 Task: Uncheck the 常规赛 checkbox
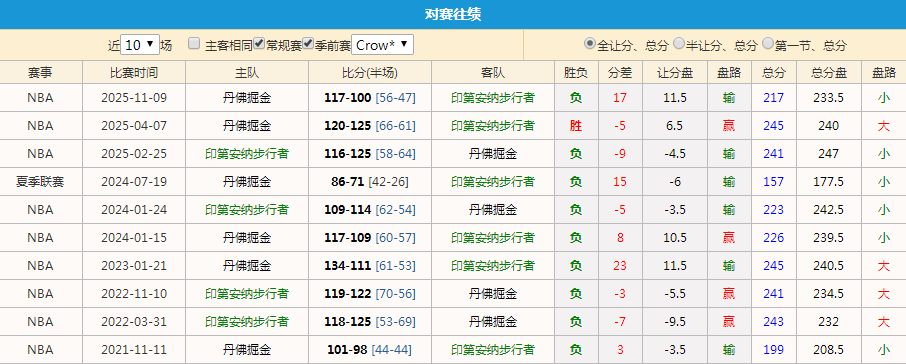click(259, 43)
